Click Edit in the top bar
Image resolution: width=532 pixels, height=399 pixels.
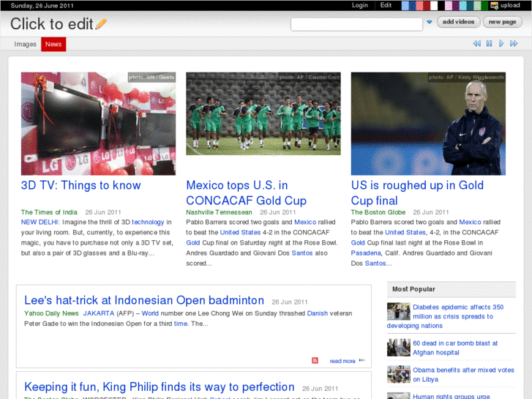click(x=386, y=5)
